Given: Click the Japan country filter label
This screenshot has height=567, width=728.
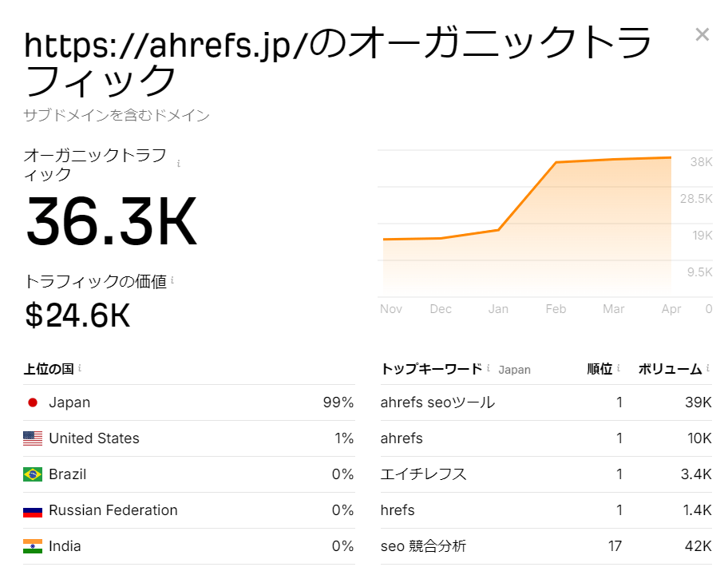Looking at the screenshot, I should click(515, 369).
